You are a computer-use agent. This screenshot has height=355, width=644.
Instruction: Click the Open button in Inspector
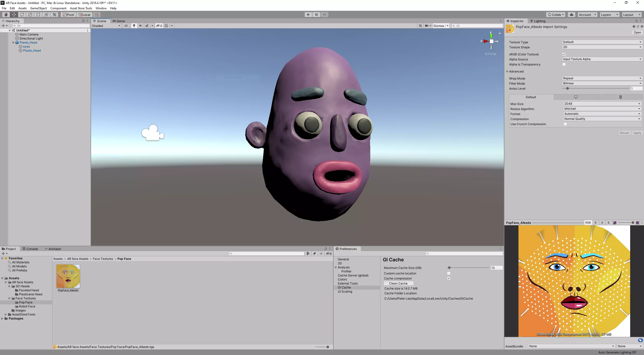(637, 32)
